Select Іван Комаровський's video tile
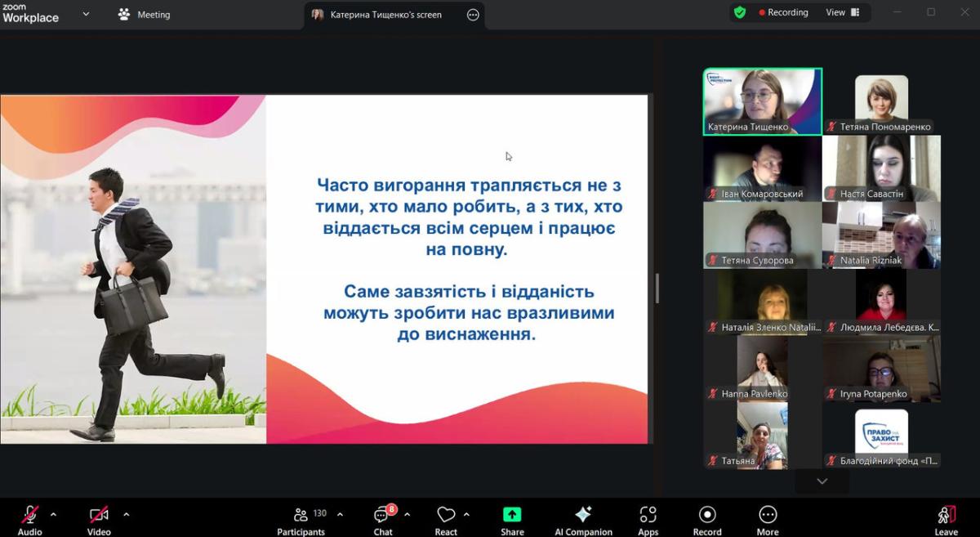Screen dimensions: 980x537 click(x=763, y=168)
